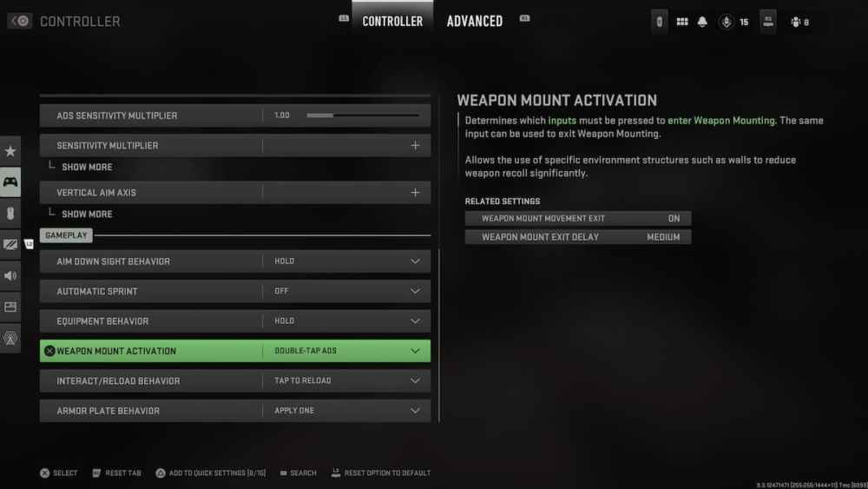Click Show More under Vertical Aim Axis
This screenshot has width=868, height=489.
click(x=87, y=214)
